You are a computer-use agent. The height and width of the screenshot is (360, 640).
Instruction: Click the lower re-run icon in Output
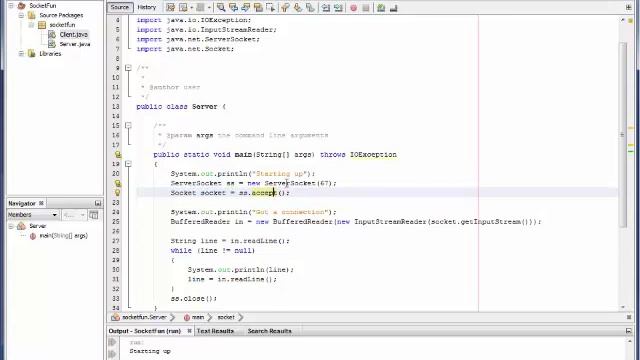tap(113, 354)
